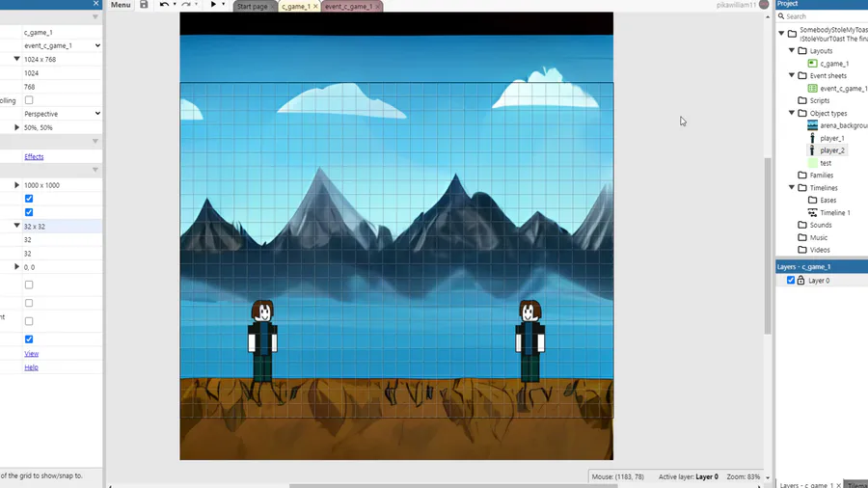
Task: Collapse the Event sheets folder arrow
Action: click(792, 75)
